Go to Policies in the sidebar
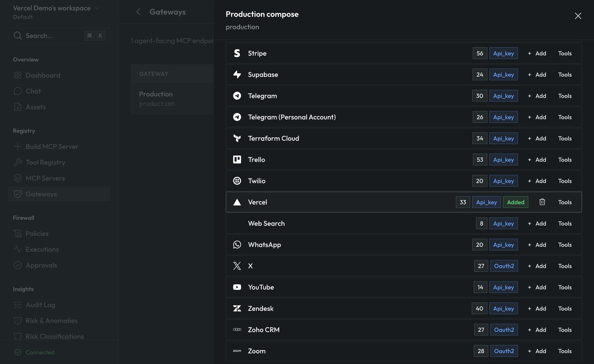Screen dimensions: 594x364 (59, 234)
